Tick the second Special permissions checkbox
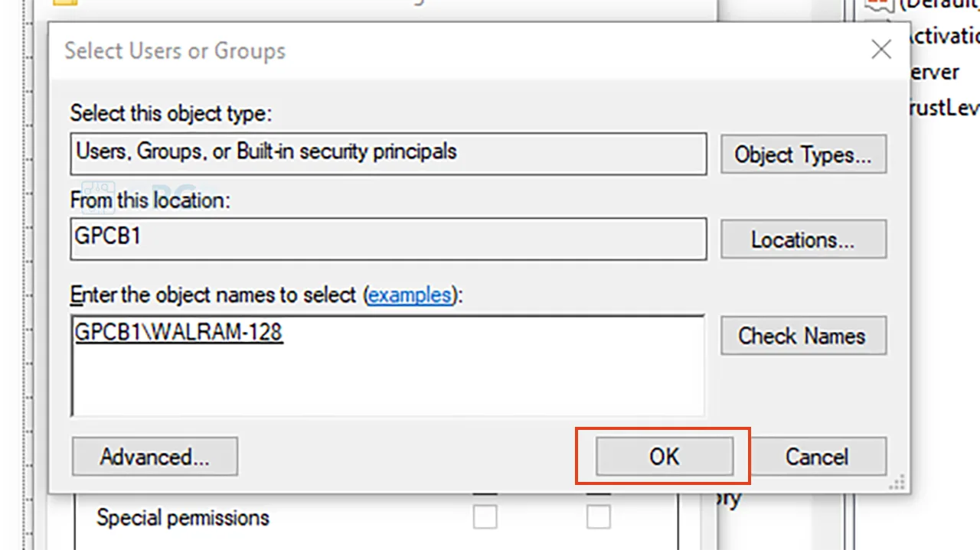Viewport: 980px width, 550px height. point(598,516)
